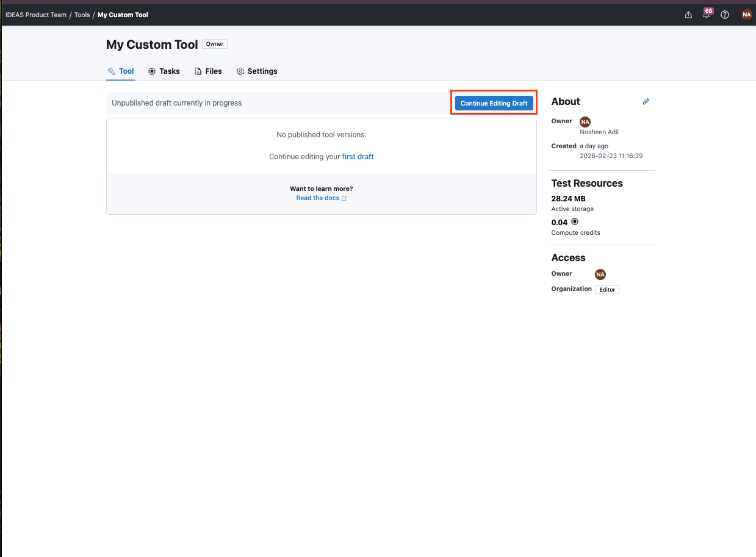This screenshot has width=756, height=557.
Task: Click the owner avatar in About section
Action: pyautogui.click(x=585, y=122)
